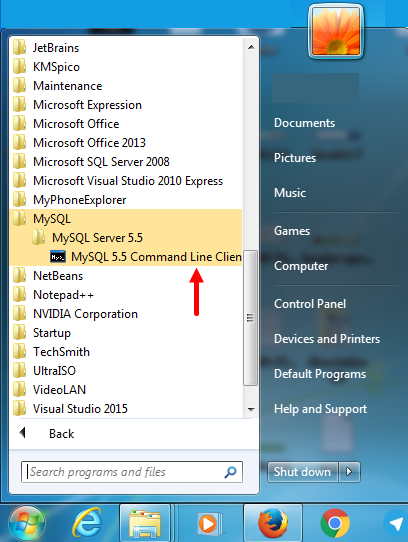This screenshot has height=542, width=408.
Task: Click the Shut down button
Action: click(x=303, y=472)
